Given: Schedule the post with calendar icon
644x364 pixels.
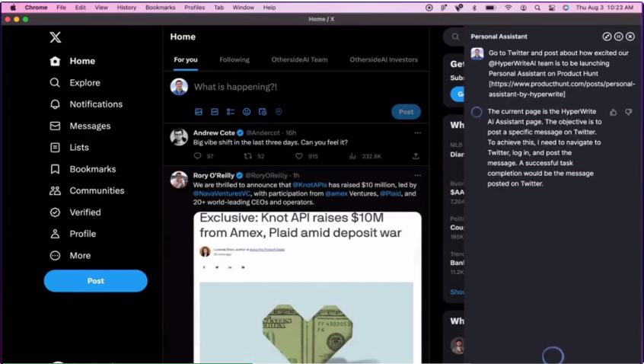Looking at the screenshot, I should click(x=263, y=112).
